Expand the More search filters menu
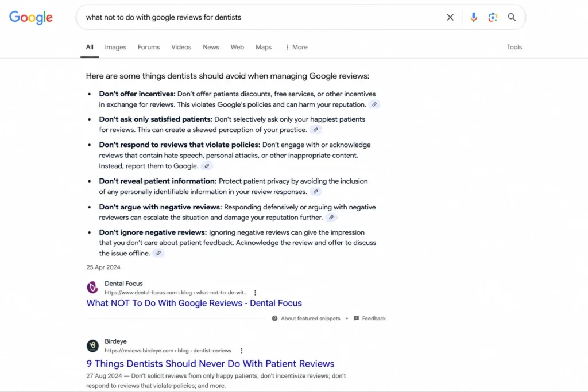 click(296, 47)
